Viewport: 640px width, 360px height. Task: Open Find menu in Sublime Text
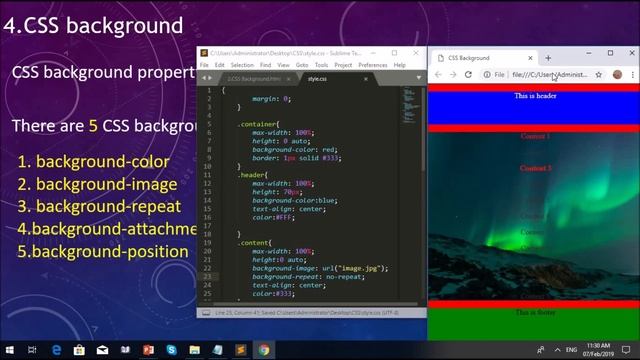click(x=265, y=65)
